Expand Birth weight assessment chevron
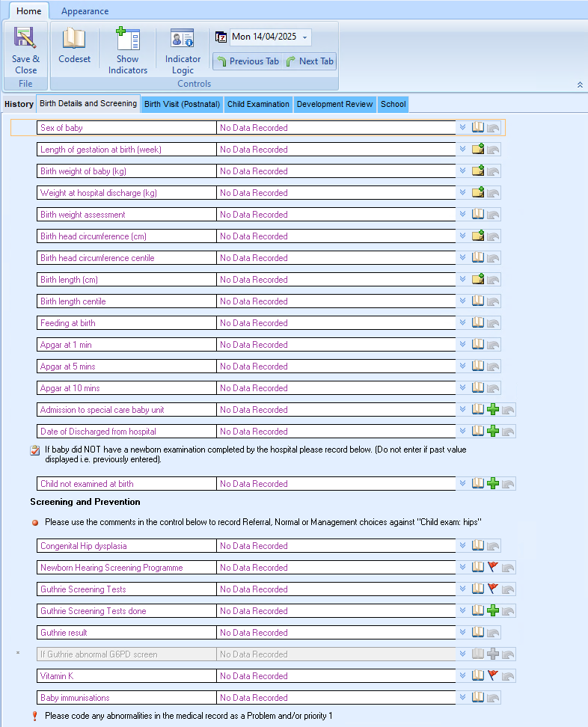588x727 pixels. (462, 214)
